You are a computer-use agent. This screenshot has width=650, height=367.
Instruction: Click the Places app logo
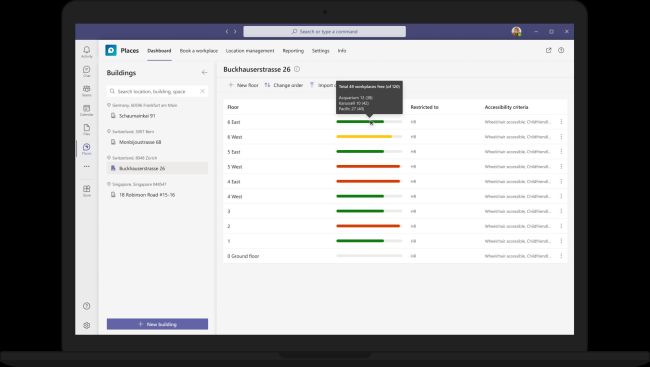pyautogui.click(x=111, y=51)
